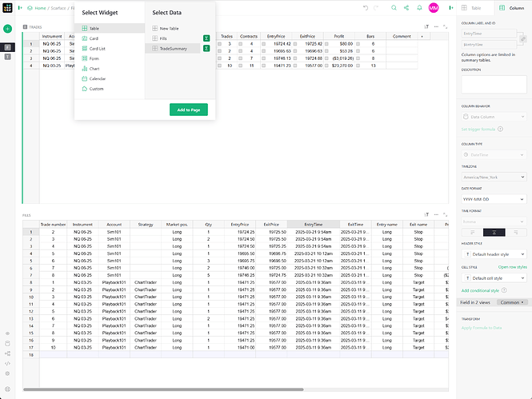532x399 pixels.
Task: Select the Table widget option
Action: click(x=110, y=28)
